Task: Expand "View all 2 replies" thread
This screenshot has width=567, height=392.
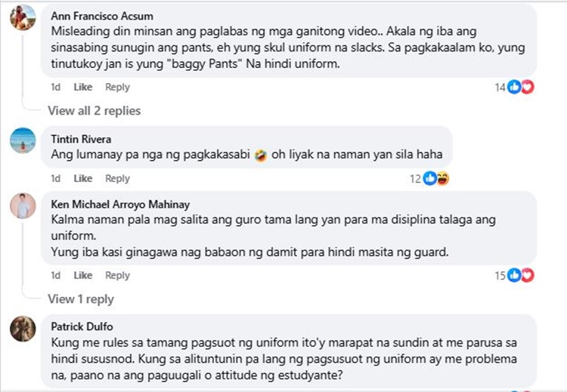Action: click(94, 111)
